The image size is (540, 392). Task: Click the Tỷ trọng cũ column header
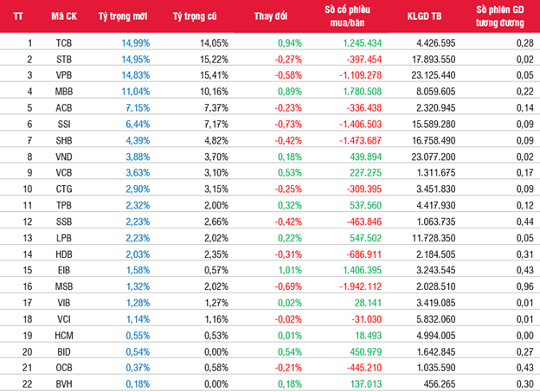195,16
